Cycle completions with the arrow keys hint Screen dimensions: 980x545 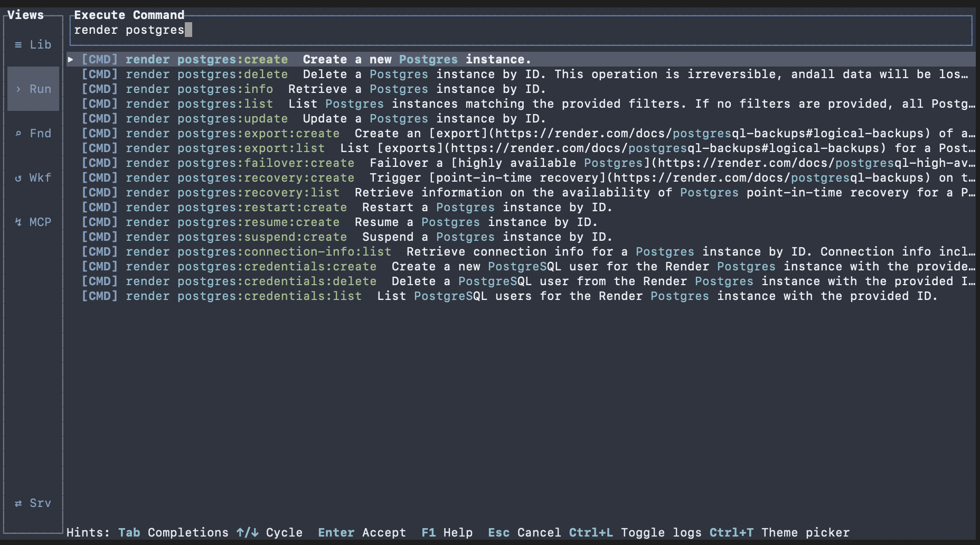coord(246,532)
